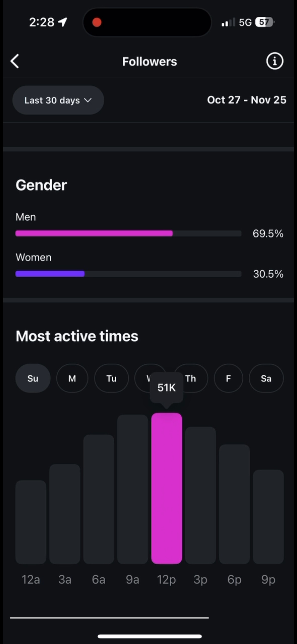The image size is (297, 644).
Task: Select the Sunday day toggle
Action: point(33,378)
